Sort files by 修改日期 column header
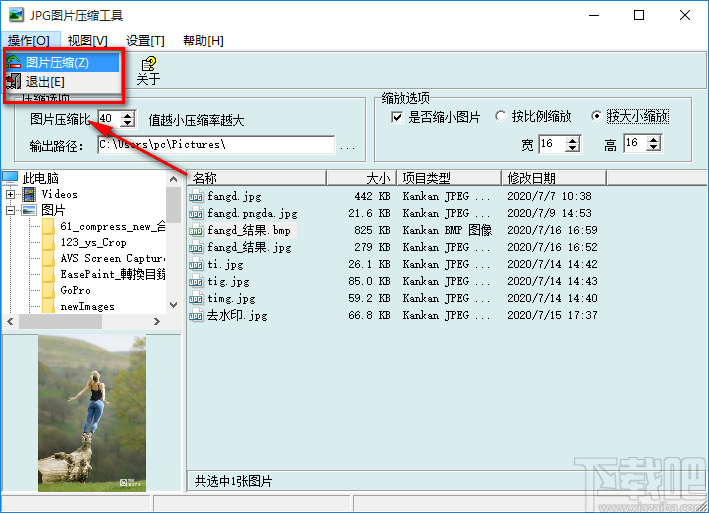This screenshot has width=709, height=513. pos(554,178)
